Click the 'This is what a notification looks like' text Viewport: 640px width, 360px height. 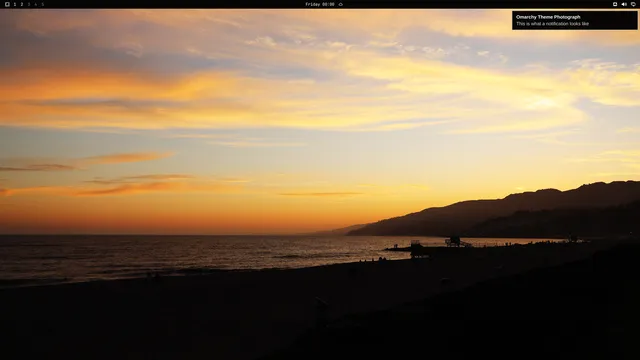click(552, 24)
